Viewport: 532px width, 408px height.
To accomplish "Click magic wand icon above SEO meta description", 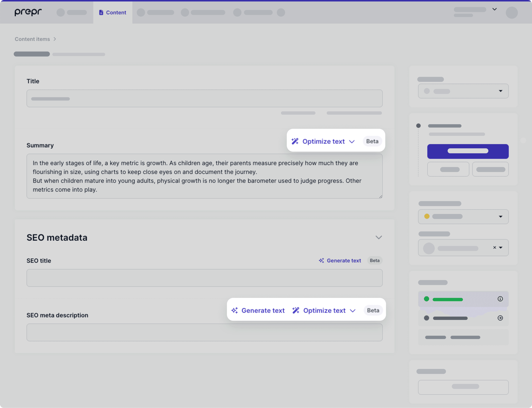I will click(x=296, y=310).
